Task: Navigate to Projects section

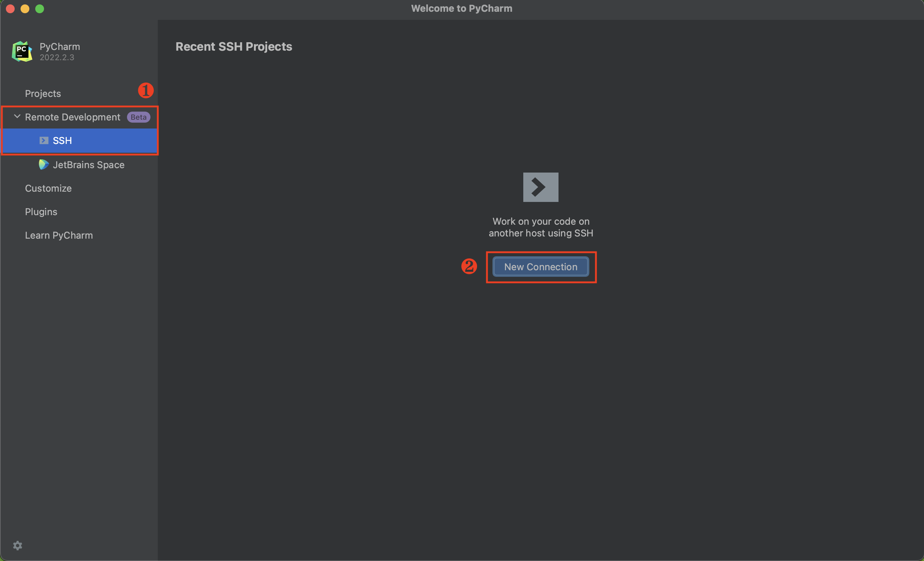Action: click(x=42, y=93)
